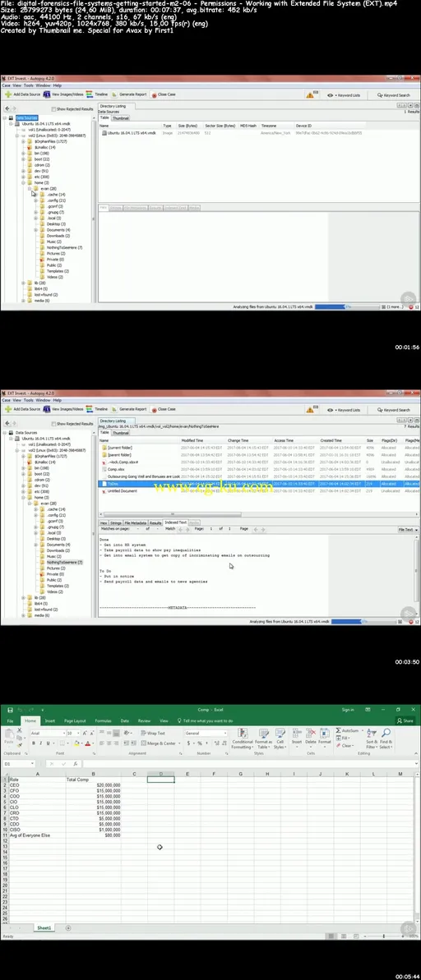The width and height of the screenshot is (421, 980).
Task: Click the percent style icon in Excel
Action: (199, 743)
